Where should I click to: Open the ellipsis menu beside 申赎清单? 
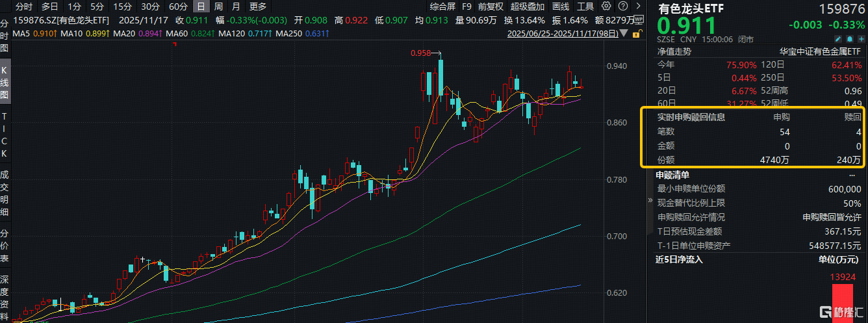click(852, 175)
